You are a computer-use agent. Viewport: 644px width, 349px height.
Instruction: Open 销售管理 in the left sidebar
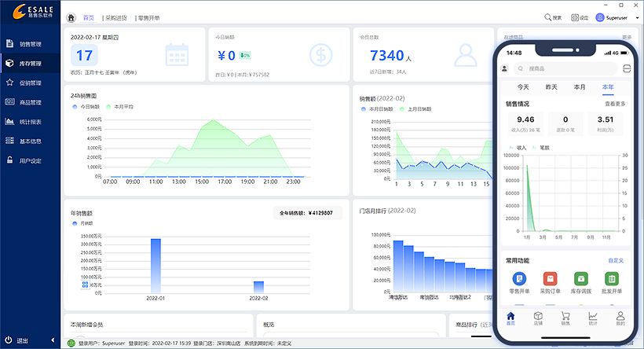tap(30, 44)
